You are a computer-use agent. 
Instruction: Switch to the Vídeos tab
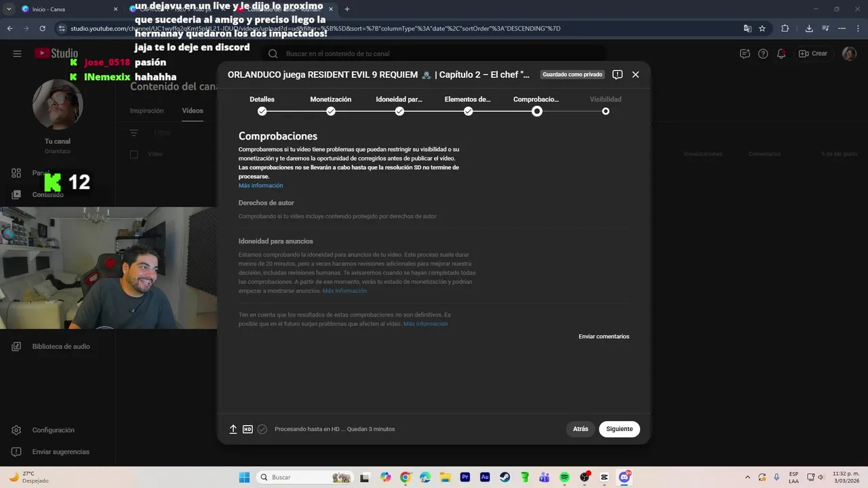point(193,110)
